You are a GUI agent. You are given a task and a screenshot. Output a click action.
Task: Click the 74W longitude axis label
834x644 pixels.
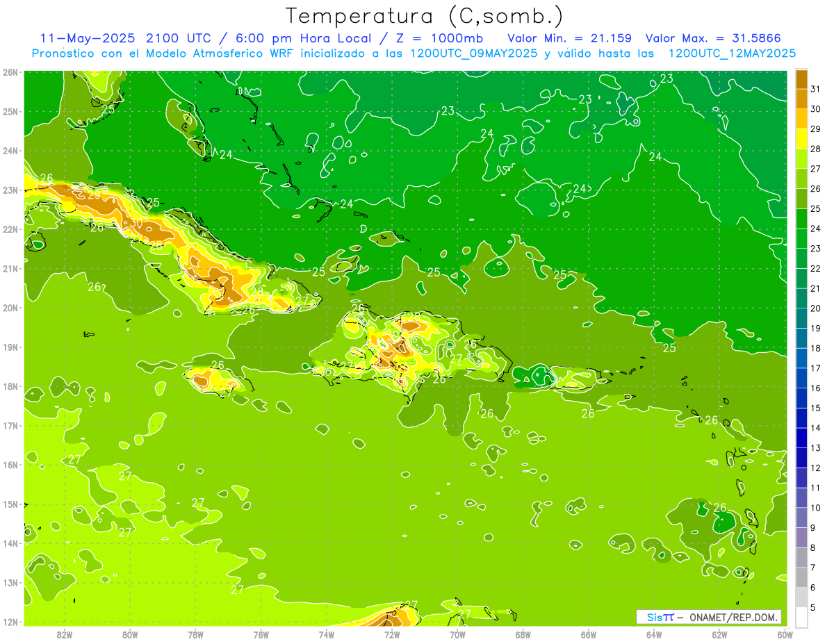point(326,634)
